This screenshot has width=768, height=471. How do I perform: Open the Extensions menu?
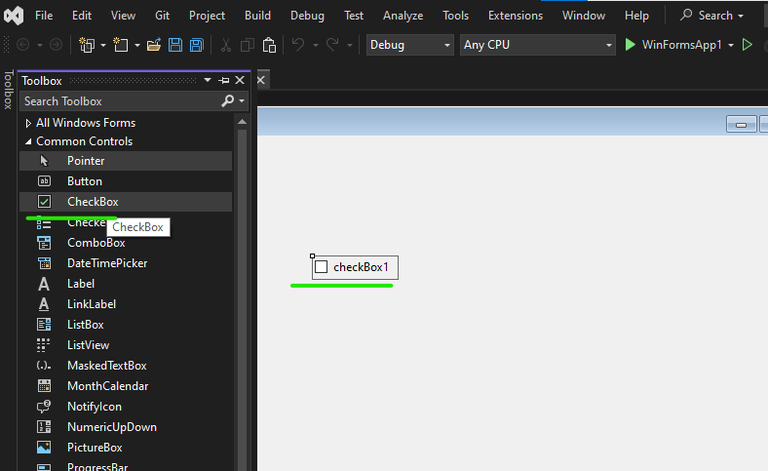click(x=515, y=16)
